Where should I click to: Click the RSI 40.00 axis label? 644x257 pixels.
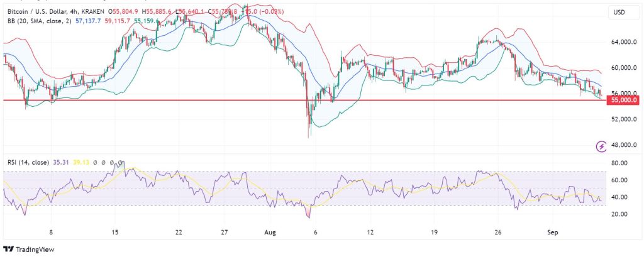click(618, 197)
